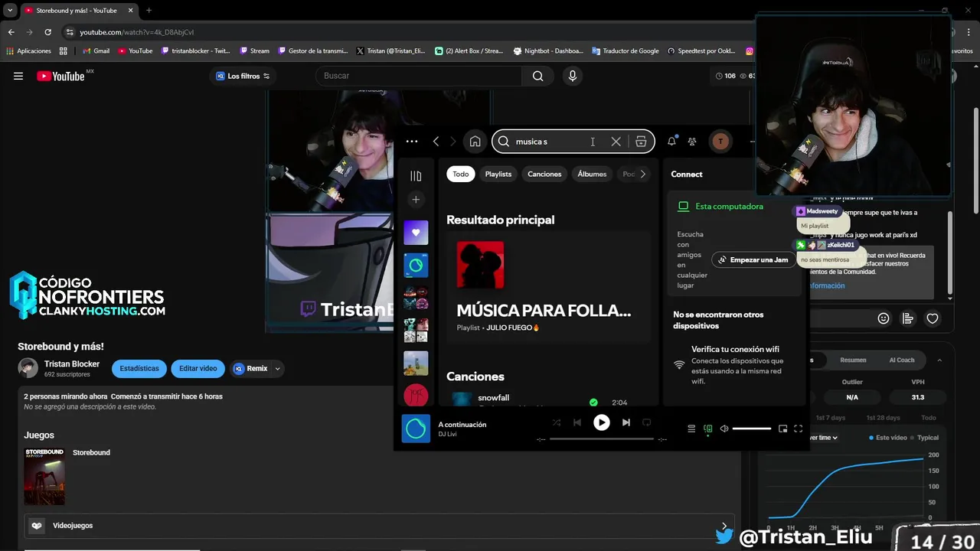Open the Gmail bookmark
Image resolution: width=980 pixels, height=551 pixels.
[x=96, y=51]
